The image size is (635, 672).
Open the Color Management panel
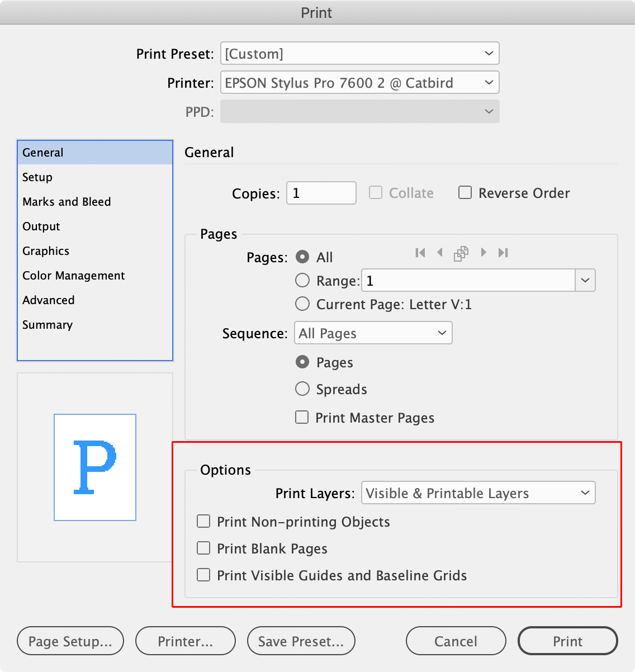coord(73,276)
